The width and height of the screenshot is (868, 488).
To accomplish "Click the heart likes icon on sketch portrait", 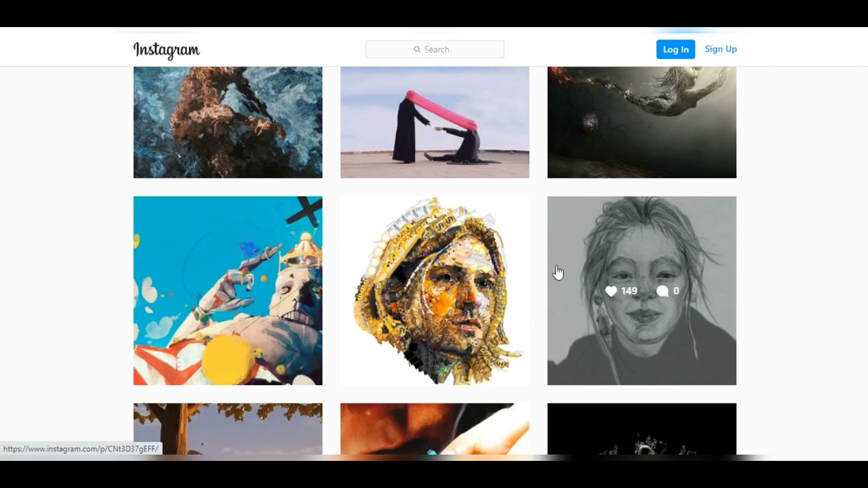I will [x=611, y=291].
